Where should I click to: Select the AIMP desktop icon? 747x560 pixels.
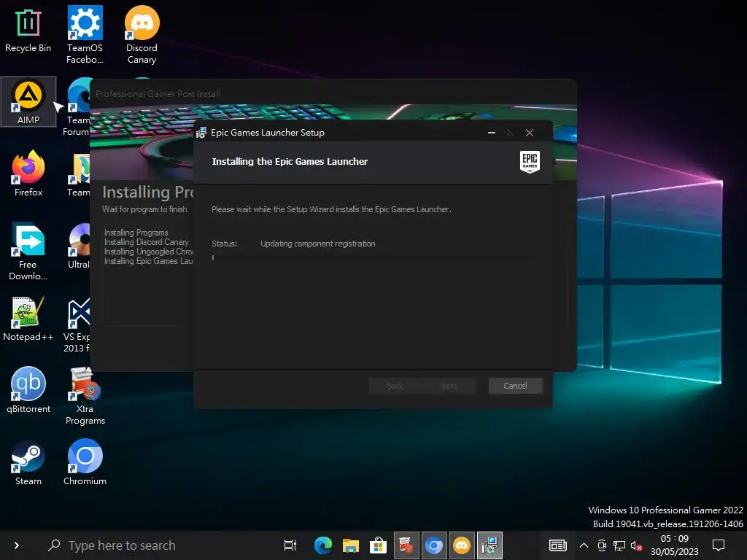28,102
